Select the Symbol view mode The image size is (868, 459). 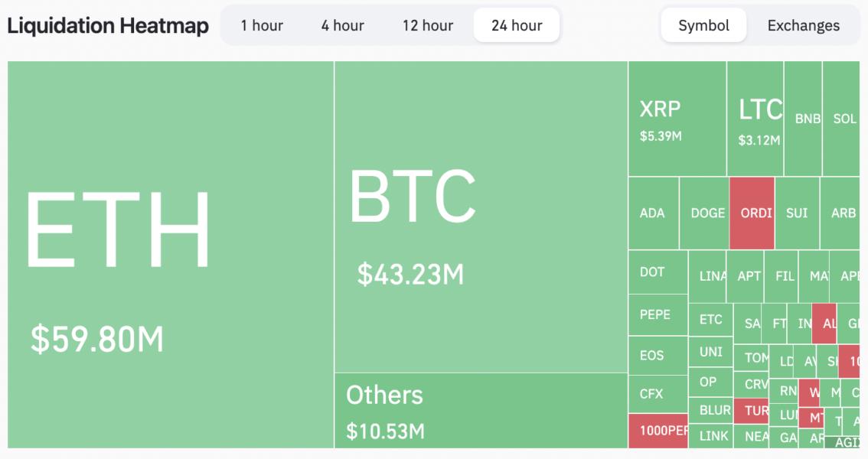click(704, 24)
